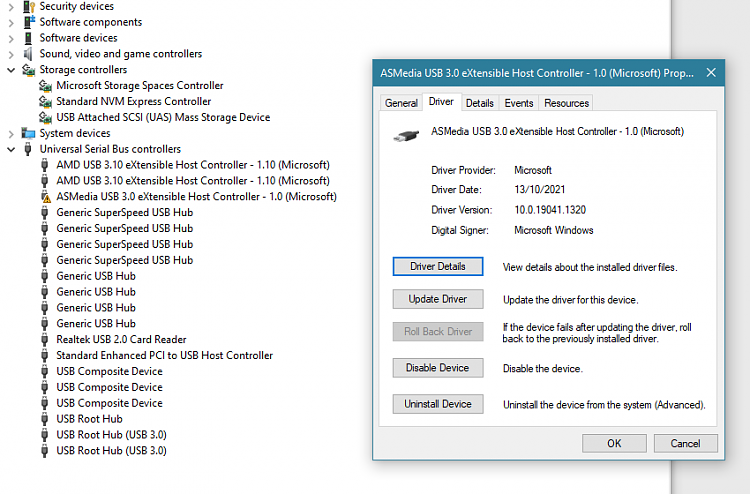Click the Update Driver button

tap(438, 299)
